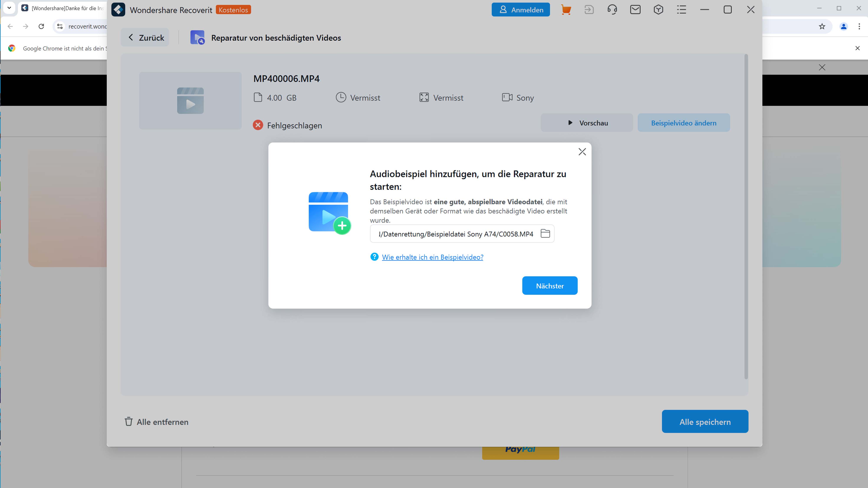Screen dimensions: 868x488
Task: Click the Beispielvideo ändern button
Action: pyautogui.click(x=684, y=123)
